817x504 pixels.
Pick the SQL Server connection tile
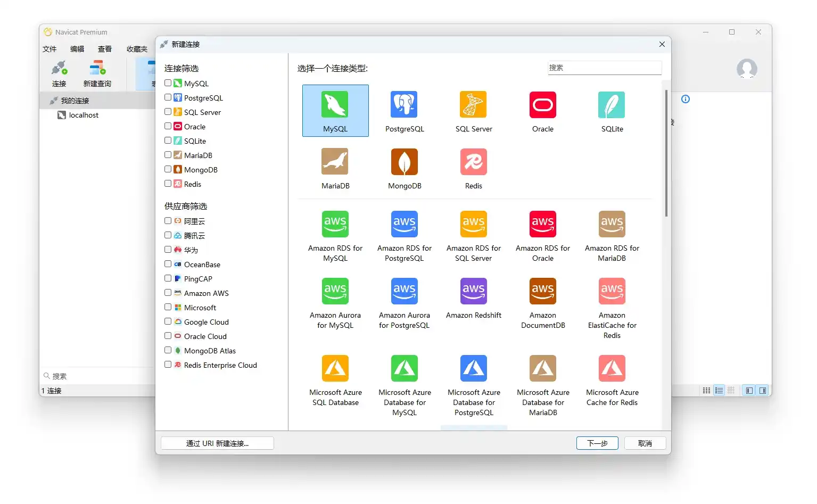click(x=474, y=111)
